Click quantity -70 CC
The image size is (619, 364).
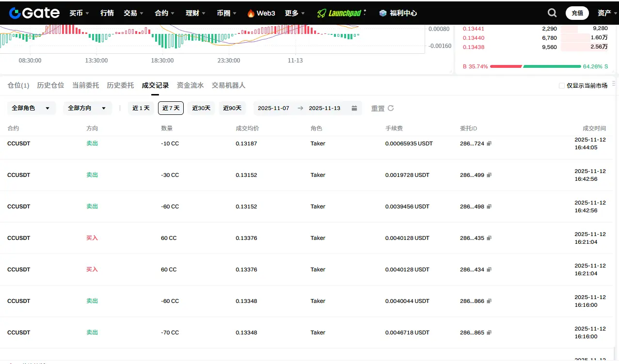point(170,332)
